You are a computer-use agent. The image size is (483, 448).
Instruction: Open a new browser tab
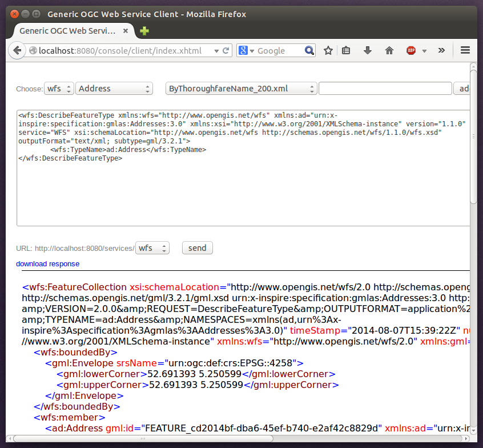pos(143,31)
